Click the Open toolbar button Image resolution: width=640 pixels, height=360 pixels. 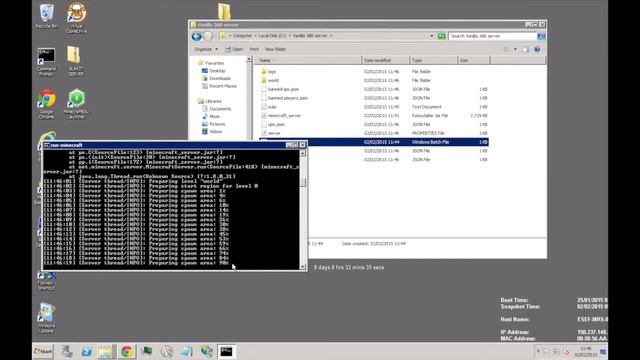click(x=234, y=49)
